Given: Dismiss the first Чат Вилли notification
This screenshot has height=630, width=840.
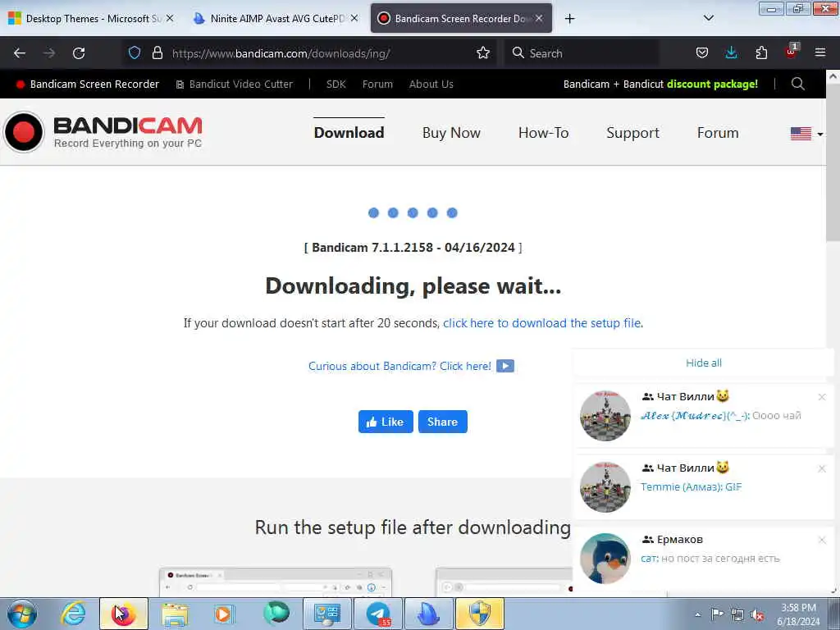Looking at the screenshot, I should (x=822, y=397).
